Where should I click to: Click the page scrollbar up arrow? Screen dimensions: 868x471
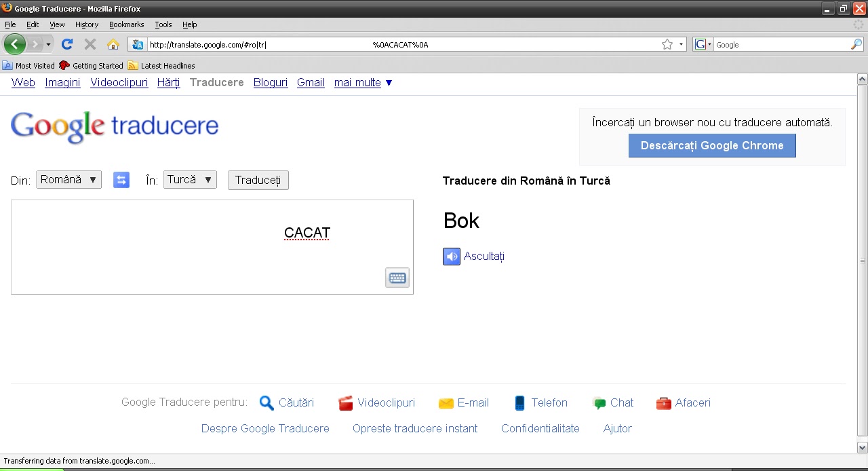click(x=863, y=79)
